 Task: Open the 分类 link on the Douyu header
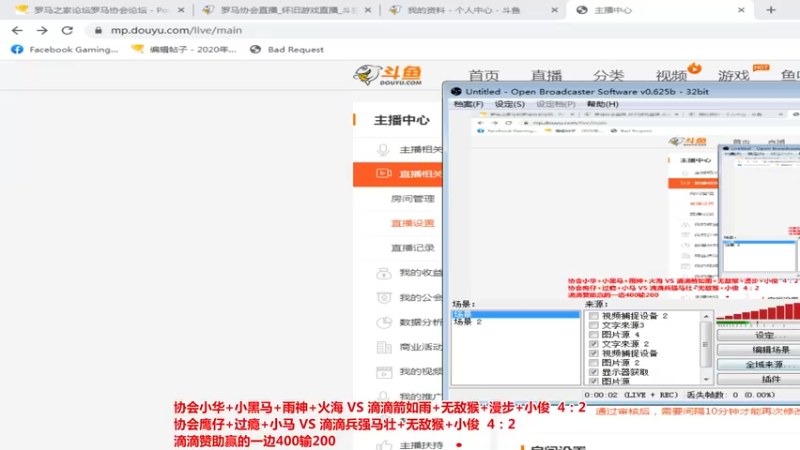pyautogui.click(x=609, y=76)
